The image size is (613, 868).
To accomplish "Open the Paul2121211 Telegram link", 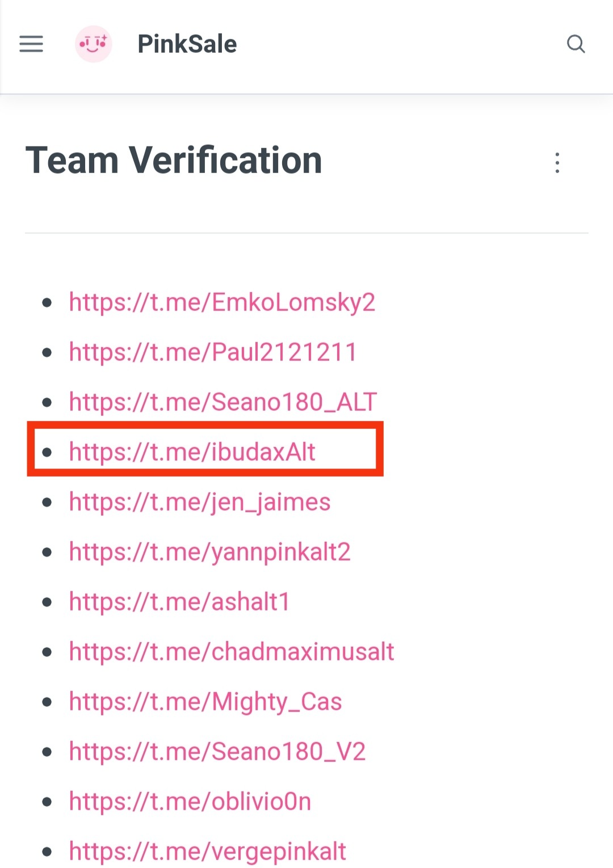I will pyautogui.click(x=213, y=352).
